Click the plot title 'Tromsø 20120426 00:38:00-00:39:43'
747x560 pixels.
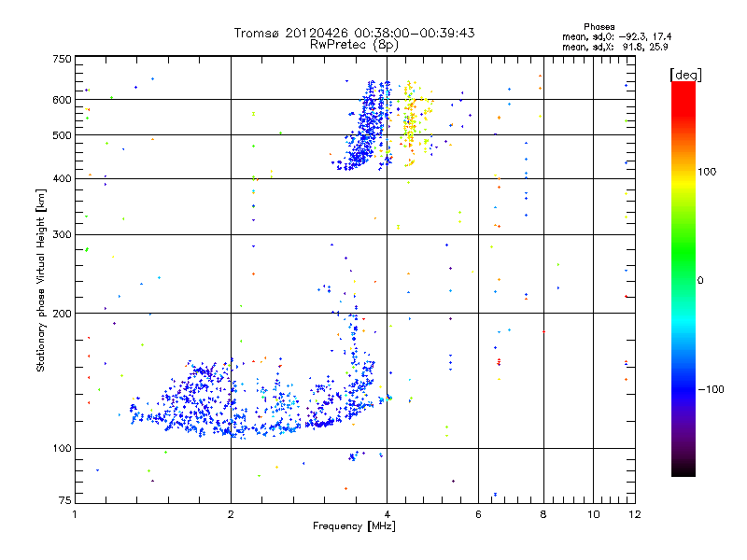[354, 33]
